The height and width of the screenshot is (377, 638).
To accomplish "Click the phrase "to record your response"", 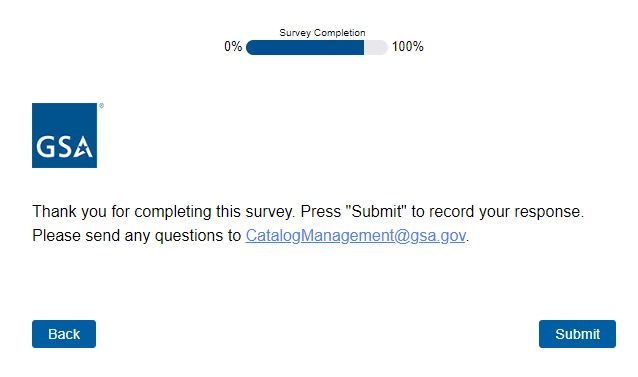I will [x=498, y=212].
